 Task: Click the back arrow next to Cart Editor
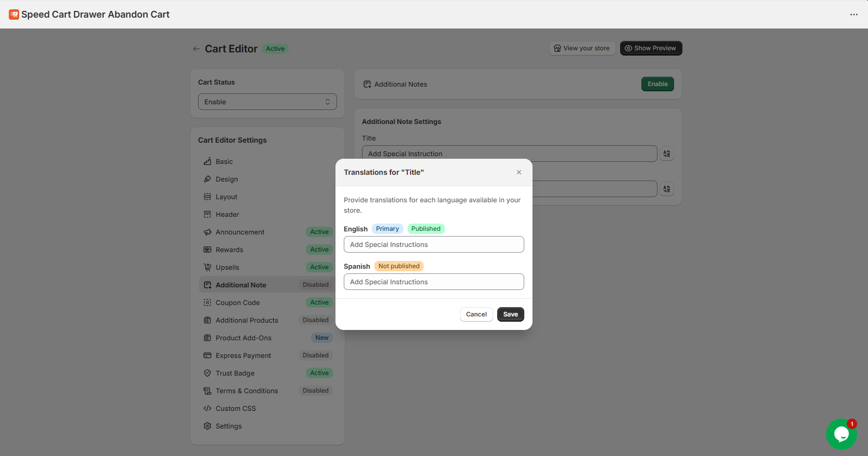[196, 49]
